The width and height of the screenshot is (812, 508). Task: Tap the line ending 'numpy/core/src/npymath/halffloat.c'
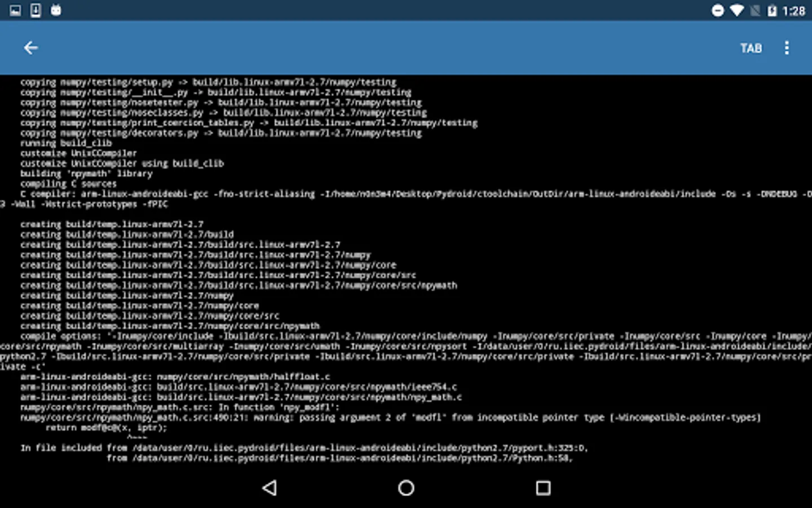coord(175,377)
